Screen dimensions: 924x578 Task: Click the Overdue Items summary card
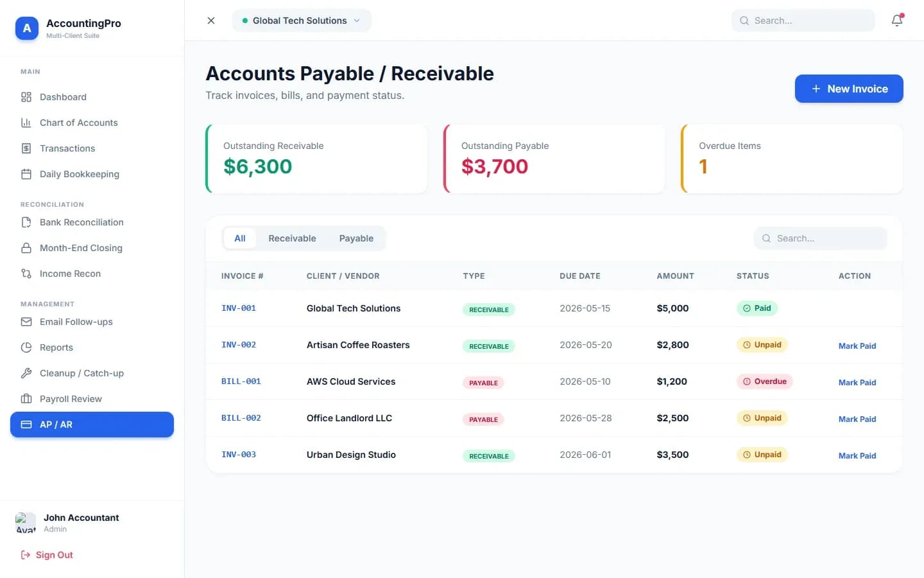(x=792, y=159)
